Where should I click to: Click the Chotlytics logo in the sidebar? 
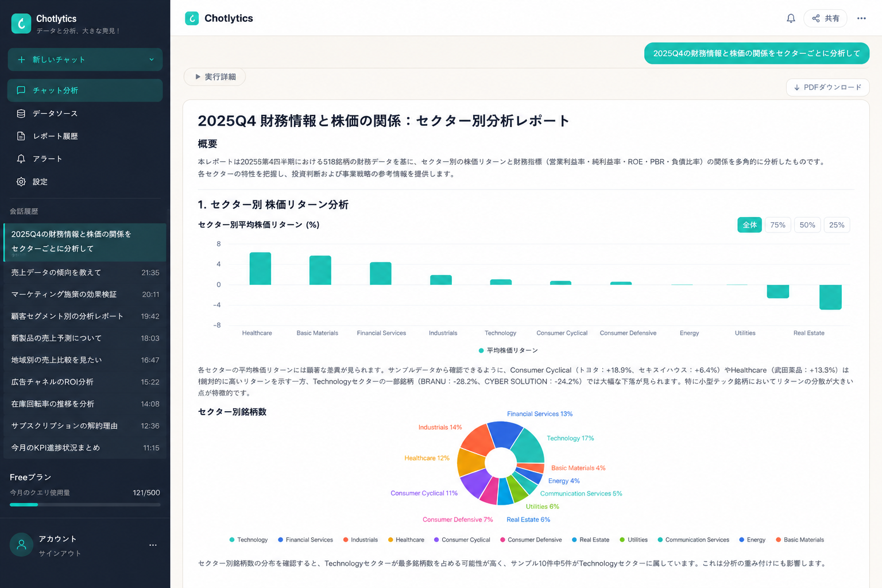(x=21, y=24)
